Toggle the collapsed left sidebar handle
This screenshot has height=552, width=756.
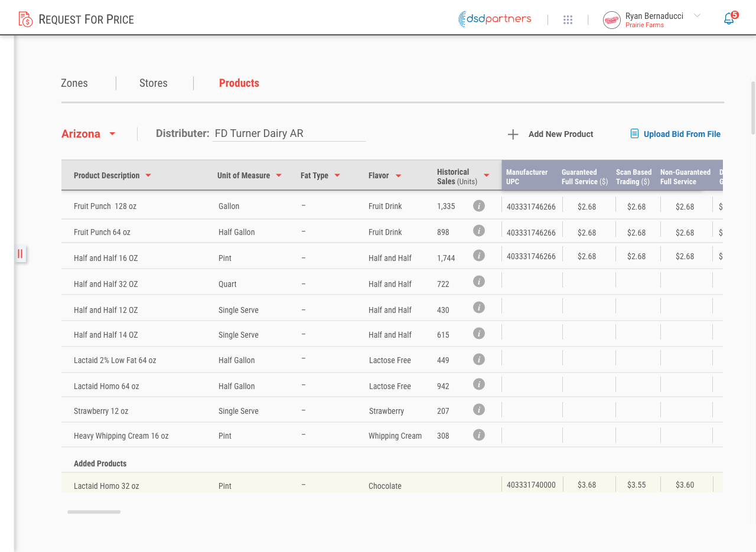pyautogui.click(x=20, y=254)
